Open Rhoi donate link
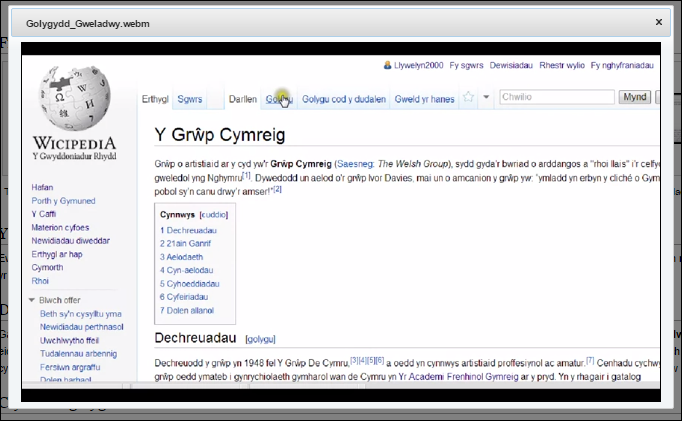Screen dimensions: 682x421 pyautogui.click(x=40, y=281)
